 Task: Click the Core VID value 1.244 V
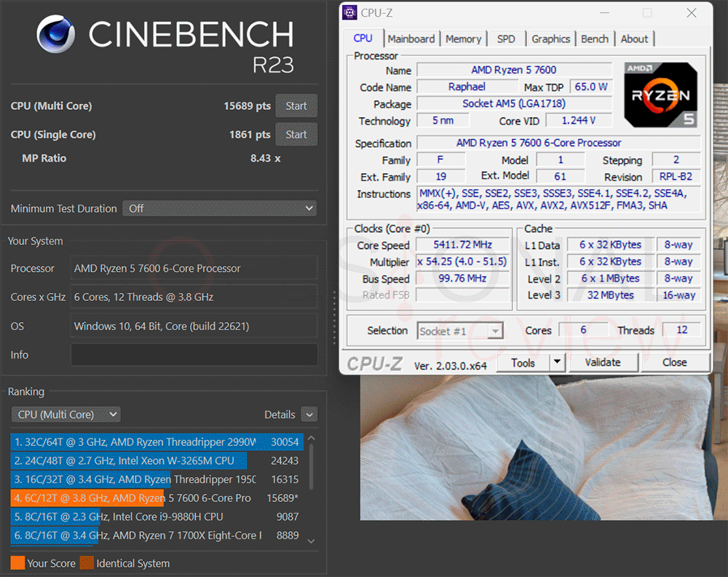(579, 121)
